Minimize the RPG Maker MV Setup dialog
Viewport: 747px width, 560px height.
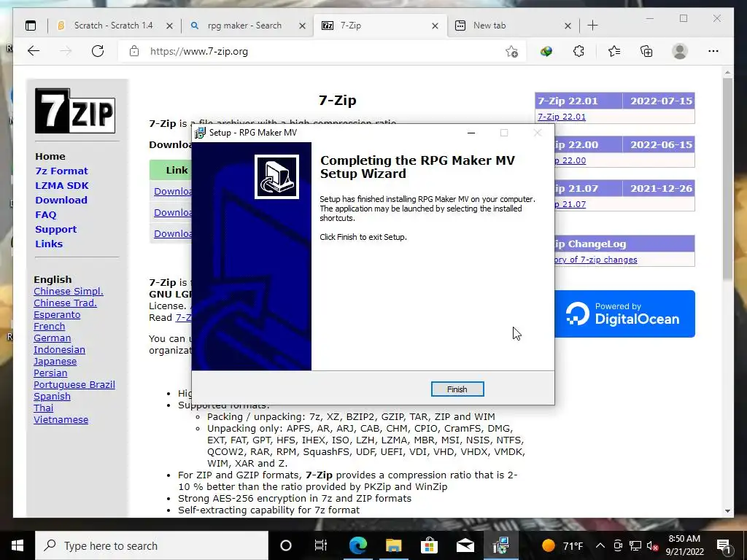pos(471,133)
